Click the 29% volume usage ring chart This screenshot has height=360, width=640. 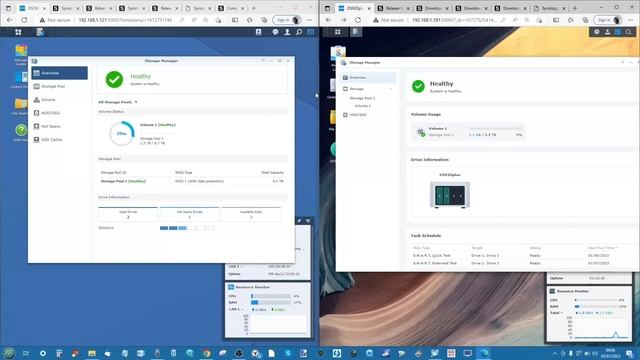tap(122, 133)
